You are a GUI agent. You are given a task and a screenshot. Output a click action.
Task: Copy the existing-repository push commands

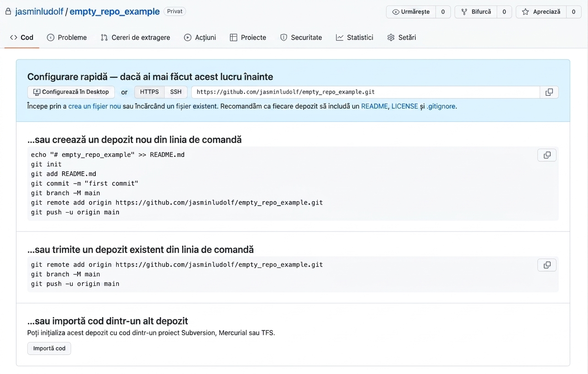(547, 265)
